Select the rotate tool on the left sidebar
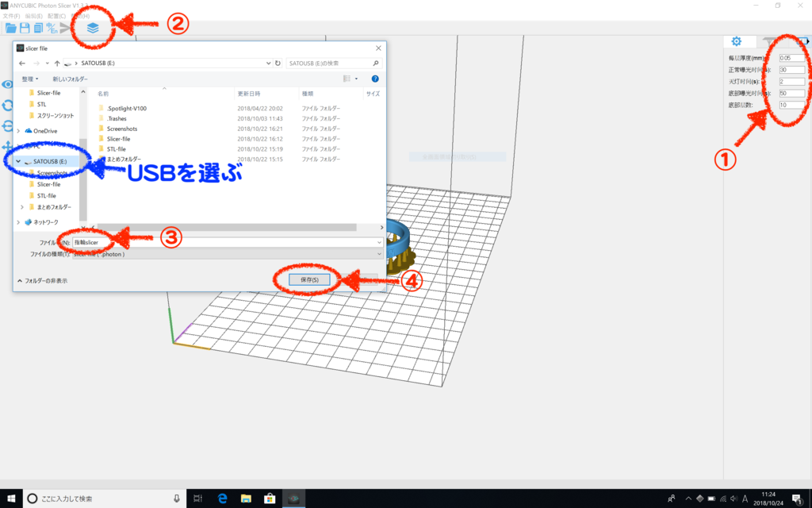812x508 pixels. pyautogui.click(x=6, y=104)
